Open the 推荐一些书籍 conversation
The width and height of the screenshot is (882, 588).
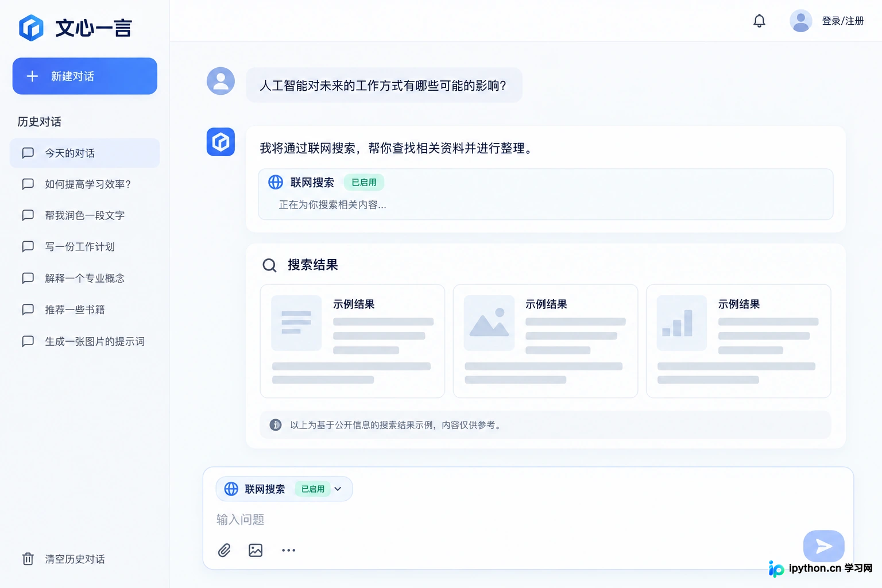coord(84,310)
